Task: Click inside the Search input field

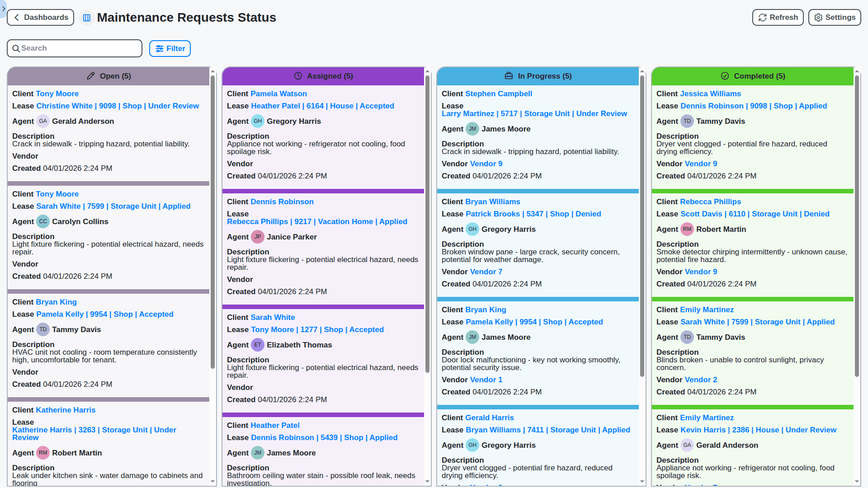Action: click(75, 48)
